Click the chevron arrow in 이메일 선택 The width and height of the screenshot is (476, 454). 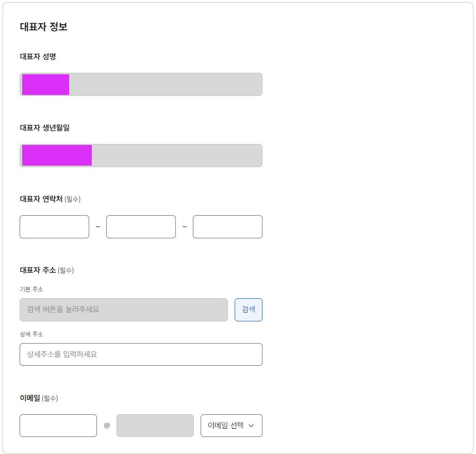(251, 426)
